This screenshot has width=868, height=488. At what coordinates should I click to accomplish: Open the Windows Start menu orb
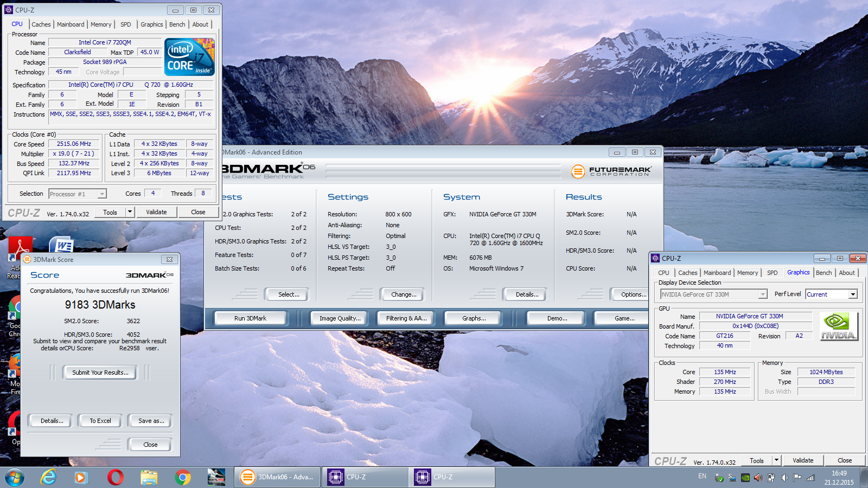(15, 477)
